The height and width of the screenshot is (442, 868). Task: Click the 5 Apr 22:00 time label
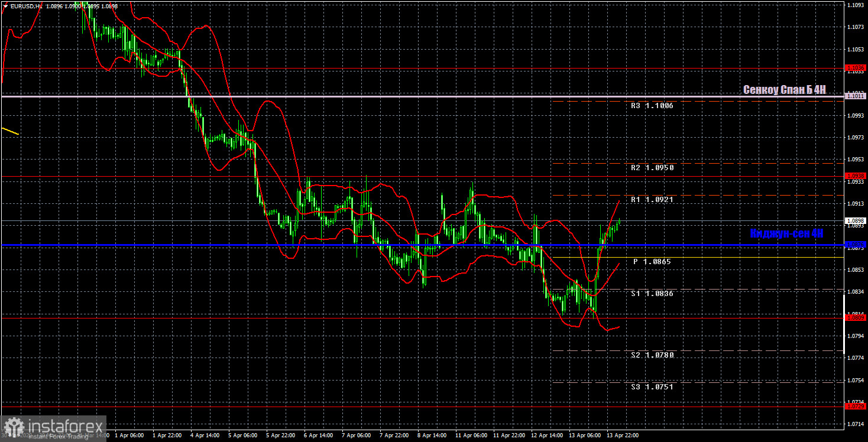(x=280, y=435)
